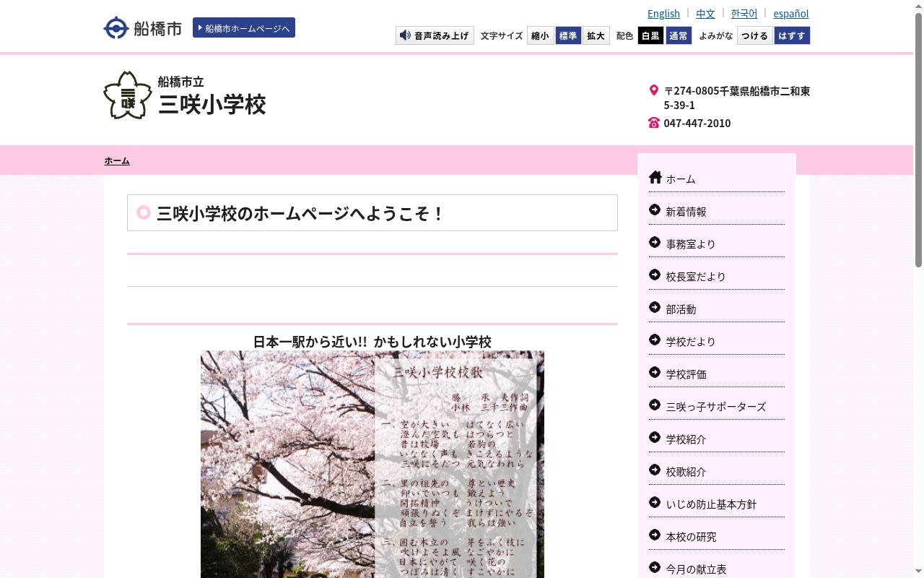Click the arrow icon beside 部活動
924x578 pixels.
(x=655, y=307)
